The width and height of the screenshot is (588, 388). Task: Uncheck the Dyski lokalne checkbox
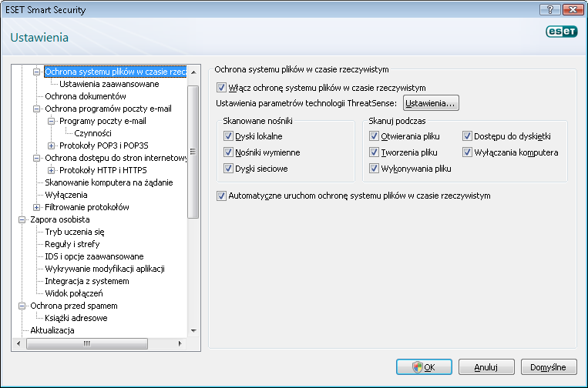pos(228,136)
